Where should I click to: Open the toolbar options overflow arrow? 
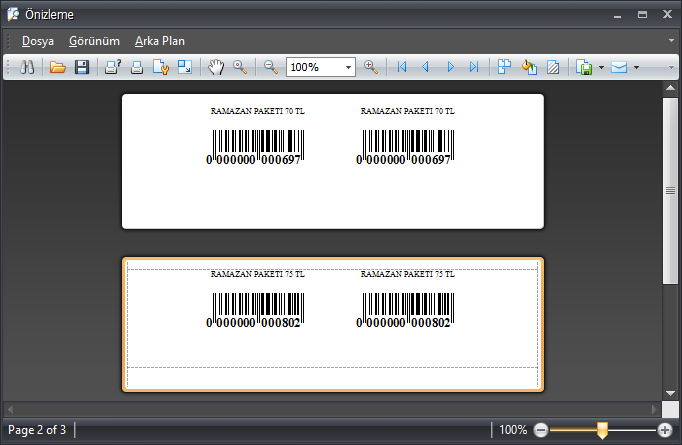pyautogui.click(x=671, y=67)
